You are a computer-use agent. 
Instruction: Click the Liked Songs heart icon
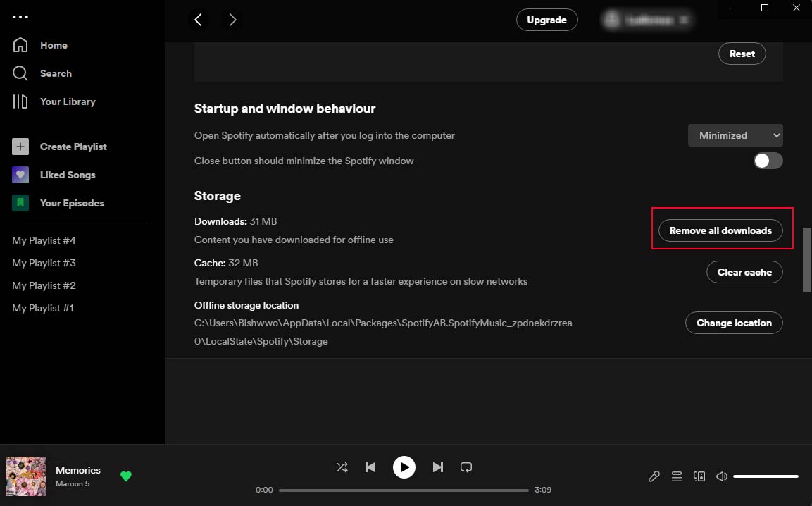click(x=20, y=175)
